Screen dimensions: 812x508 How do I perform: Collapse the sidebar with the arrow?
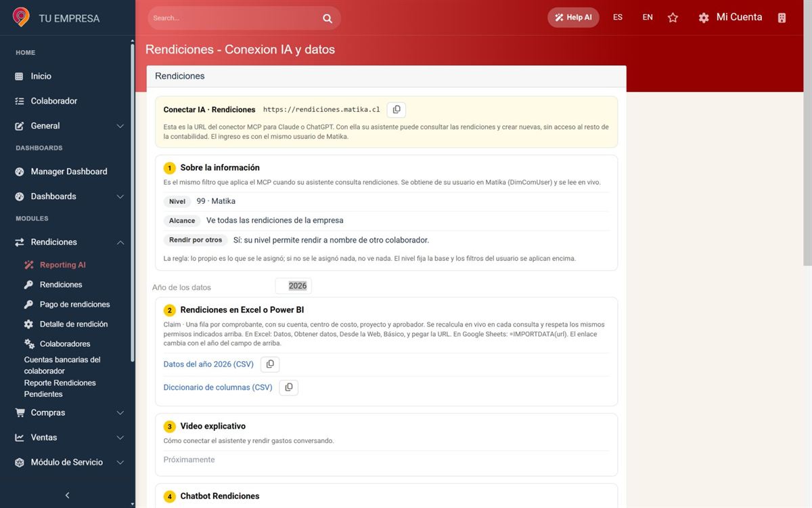[x=67, y=495]
